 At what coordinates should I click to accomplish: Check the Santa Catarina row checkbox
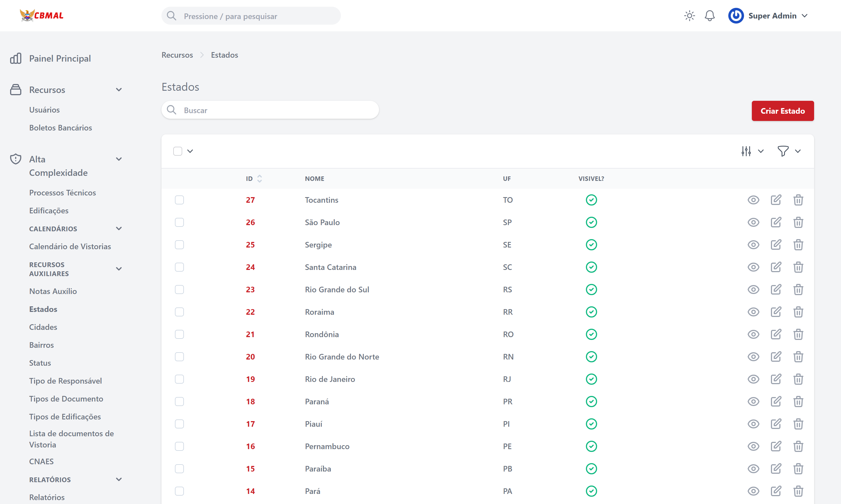(x=179, y=267)
